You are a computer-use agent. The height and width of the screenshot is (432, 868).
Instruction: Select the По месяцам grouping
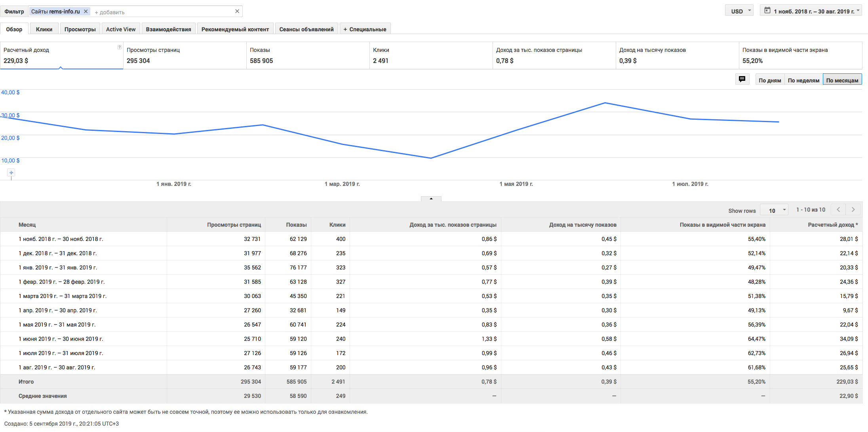842,80
